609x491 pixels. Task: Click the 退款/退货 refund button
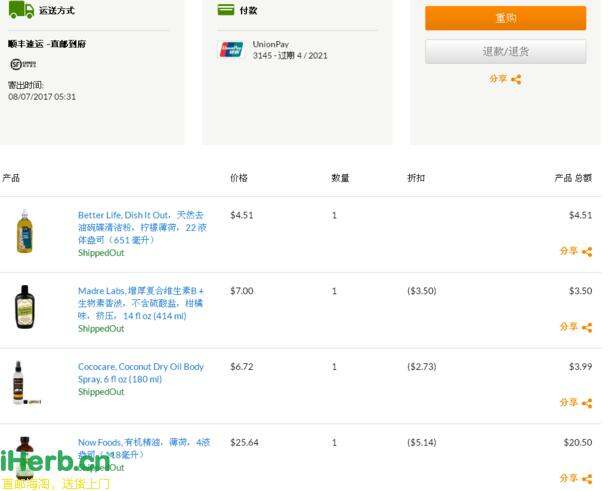[505, 51]
